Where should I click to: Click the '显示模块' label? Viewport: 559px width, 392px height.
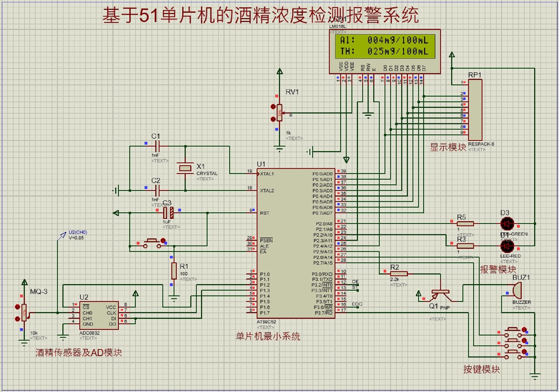[448, 147]
